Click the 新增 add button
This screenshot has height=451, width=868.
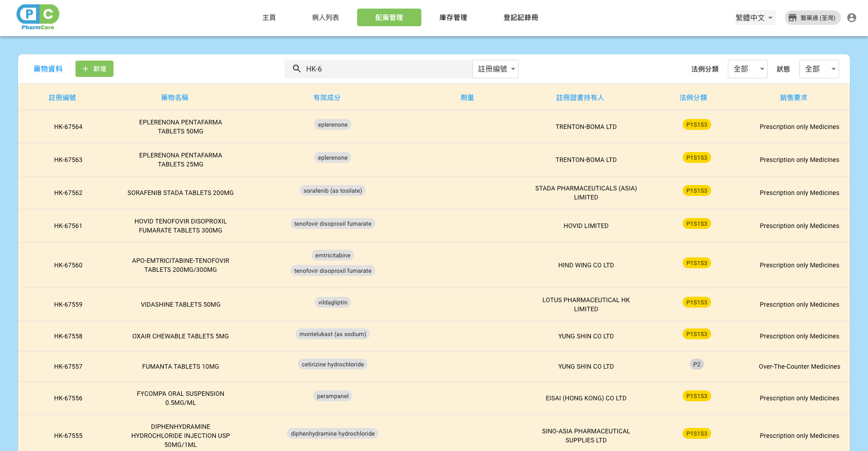[94, 69]
